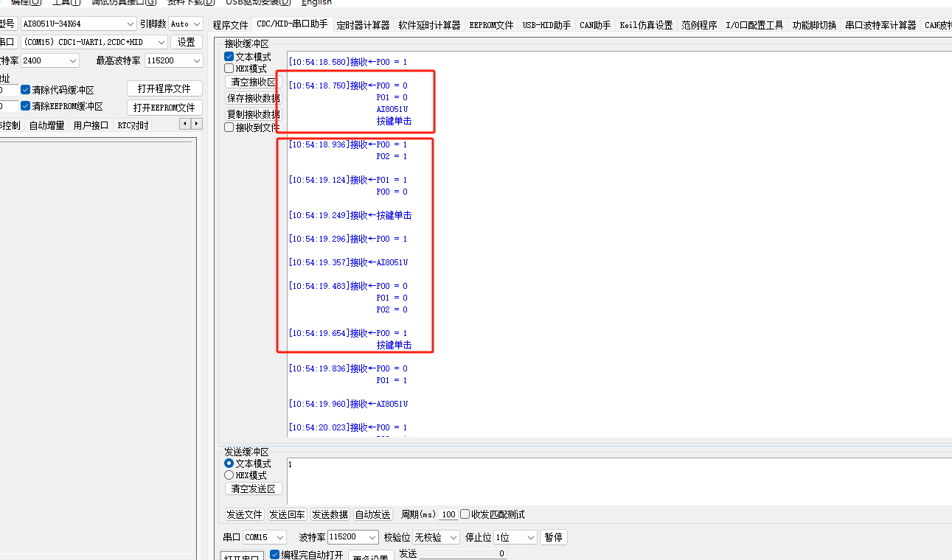
Task: Click the 周期(ms) input field showing 100
Action: point(448,514)
